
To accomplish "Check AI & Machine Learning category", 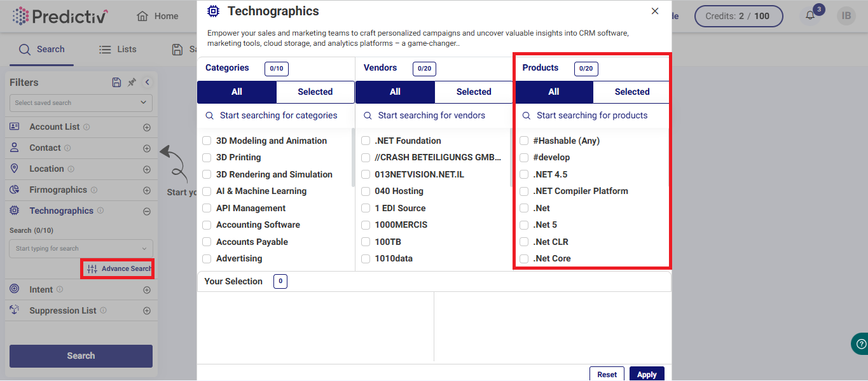I will click(x=207, y=191).
